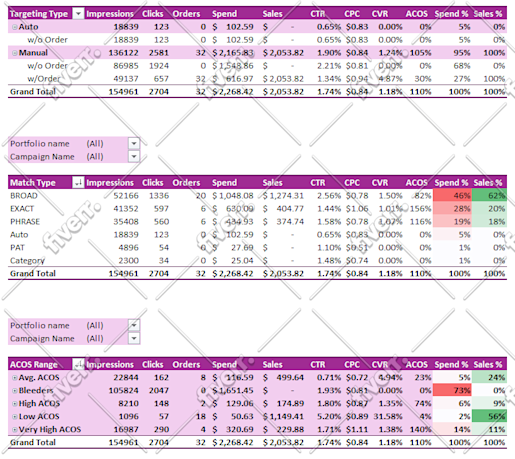This screenshot has width=515, height=459.
Task: Click the green 56% Low ACOS Sales % cell
Action: point(489,416)
